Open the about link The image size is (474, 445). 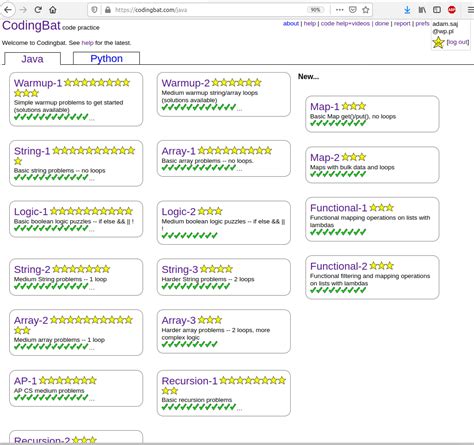pyautogui.click(x=291, y=23)
